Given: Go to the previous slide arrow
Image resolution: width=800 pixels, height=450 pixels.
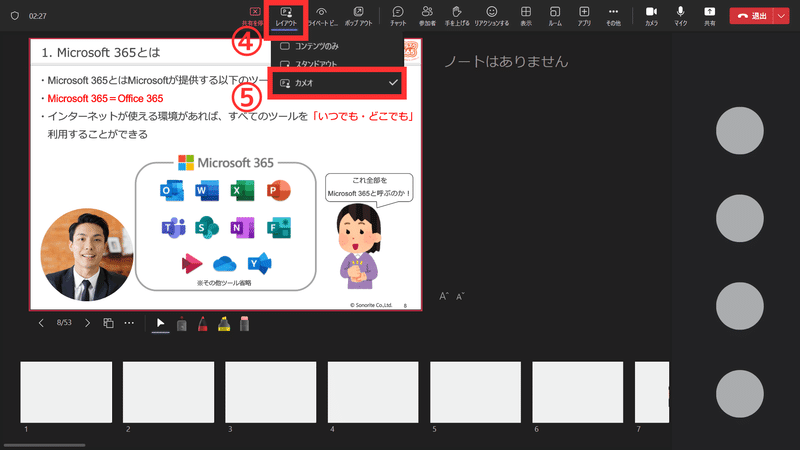Looking at the screenshot, I should click(41, 323).
